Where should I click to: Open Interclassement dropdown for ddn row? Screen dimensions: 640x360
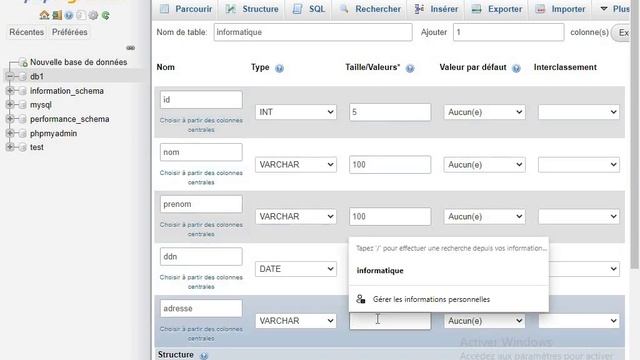pos(584,269)
